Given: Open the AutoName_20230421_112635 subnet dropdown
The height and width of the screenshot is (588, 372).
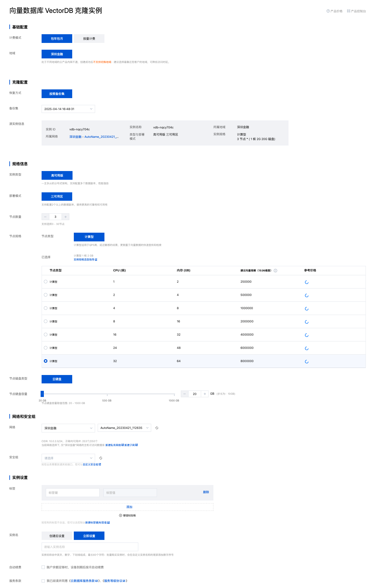Looking at the screenshot, I should (124, 428).
